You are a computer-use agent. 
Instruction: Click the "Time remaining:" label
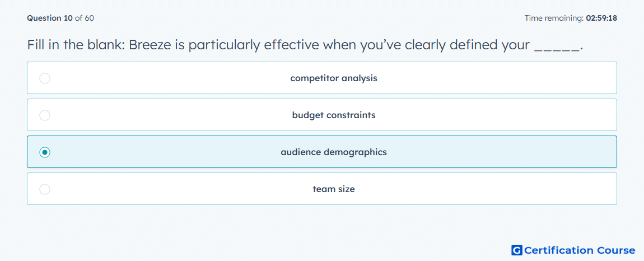point(554,18)
